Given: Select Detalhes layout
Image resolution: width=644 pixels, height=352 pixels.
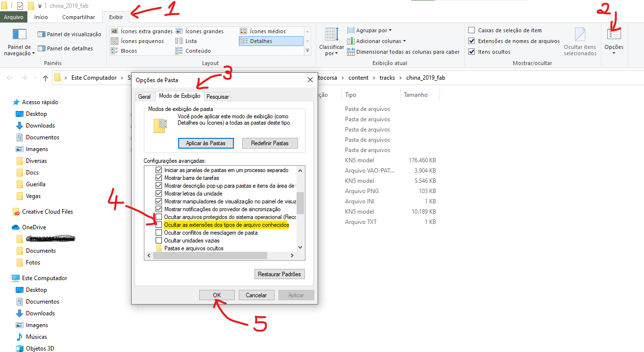Looking at the screenshot, I should (271, 41).
